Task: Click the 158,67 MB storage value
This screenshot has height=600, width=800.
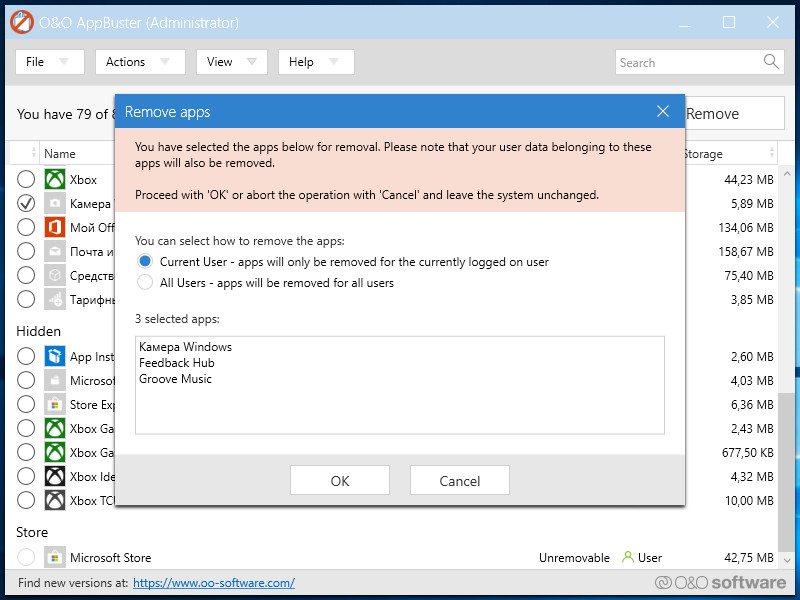Action: (746, 252)
